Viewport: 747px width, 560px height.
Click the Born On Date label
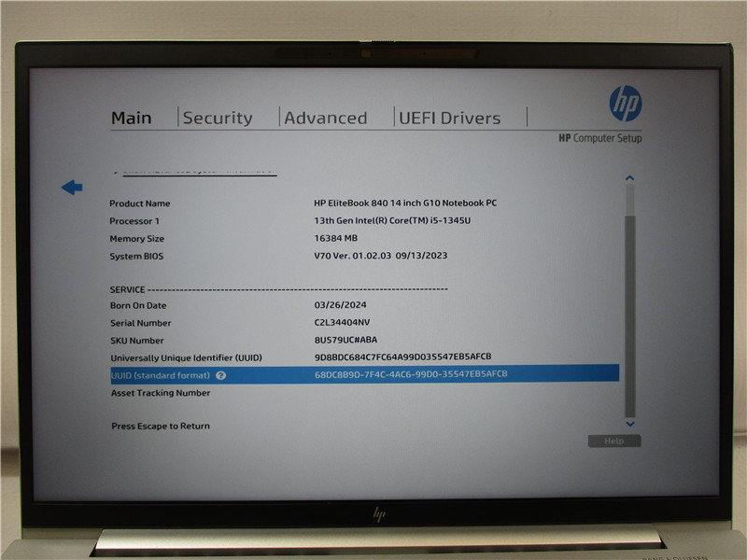[x=138, y=306]
